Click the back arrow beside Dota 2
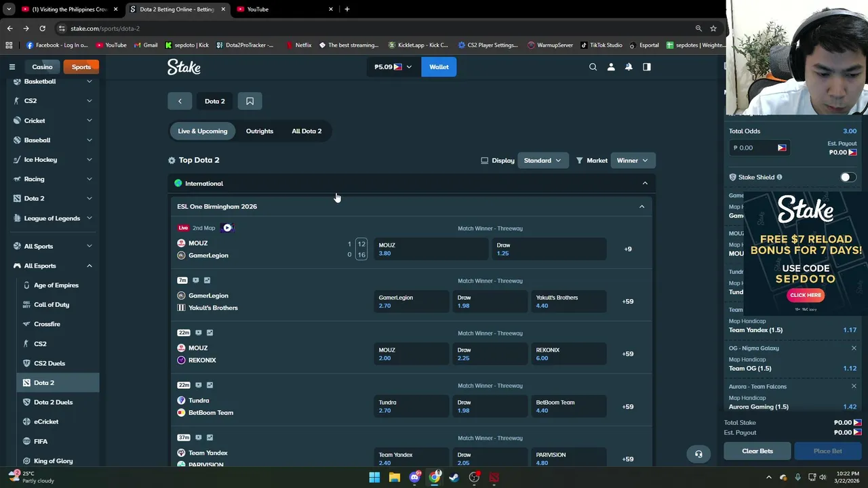Image resolution: width=868 pixels, height=488 pixels. coord(180,101)
